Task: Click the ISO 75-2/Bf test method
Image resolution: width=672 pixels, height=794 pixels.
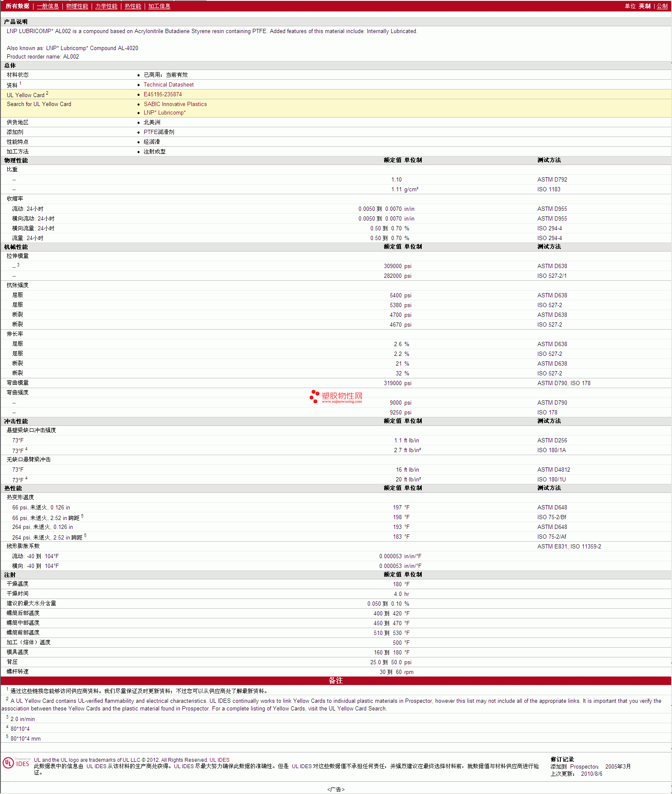Action: click(552, 517)
